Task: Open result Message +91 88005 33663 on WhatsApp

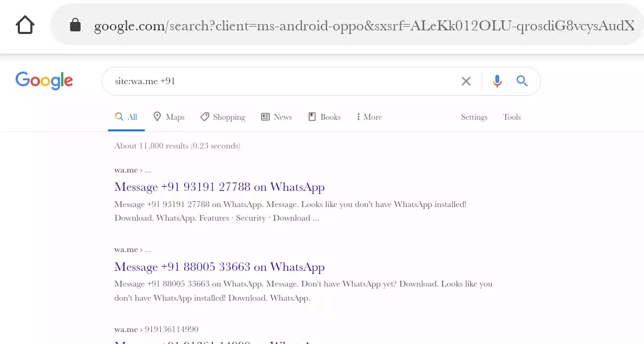Action: coord(219,267)
